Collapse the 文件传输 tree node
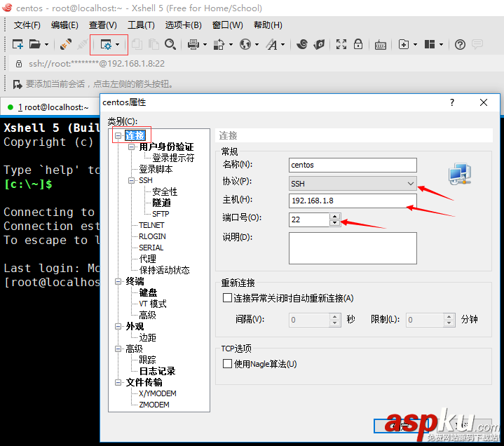 click(x=118, y=382)
